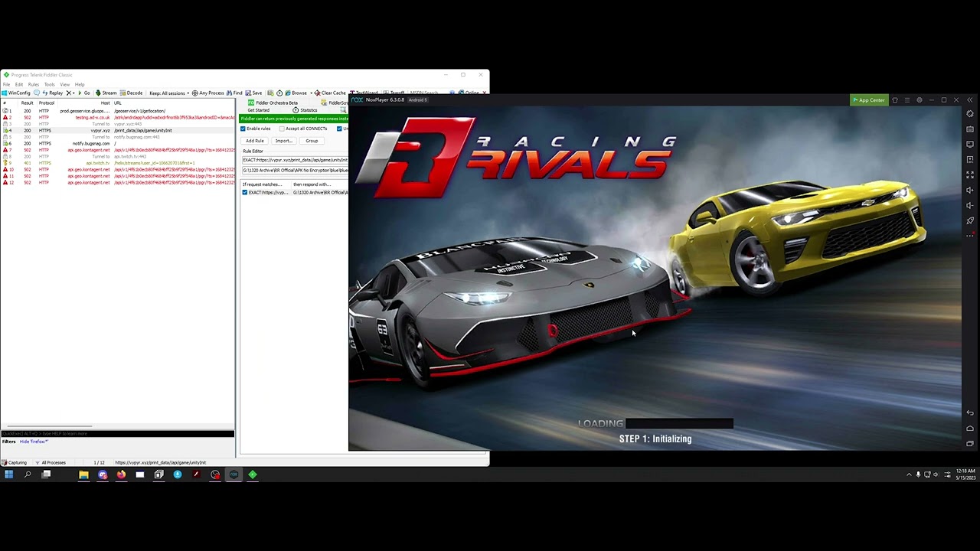Screen dimensions: 980x551
Task: Select session 1 prod.geoservice row
Action: [x=118, y=111]
